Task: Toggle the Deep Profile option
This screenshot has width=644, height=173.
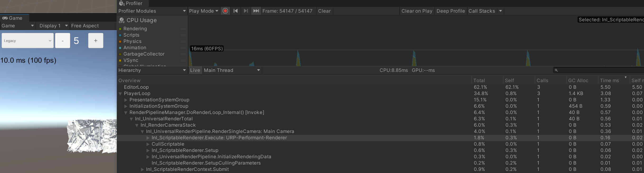Action: pyautogui.click(x=451, y=11)
